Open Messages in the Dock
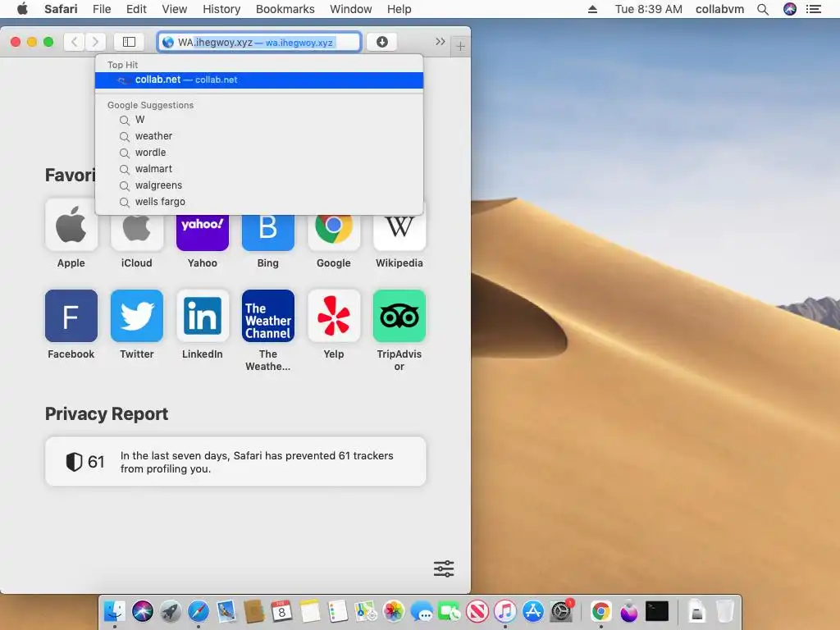This screenshot has height=630, width=840. click(422, 610)
